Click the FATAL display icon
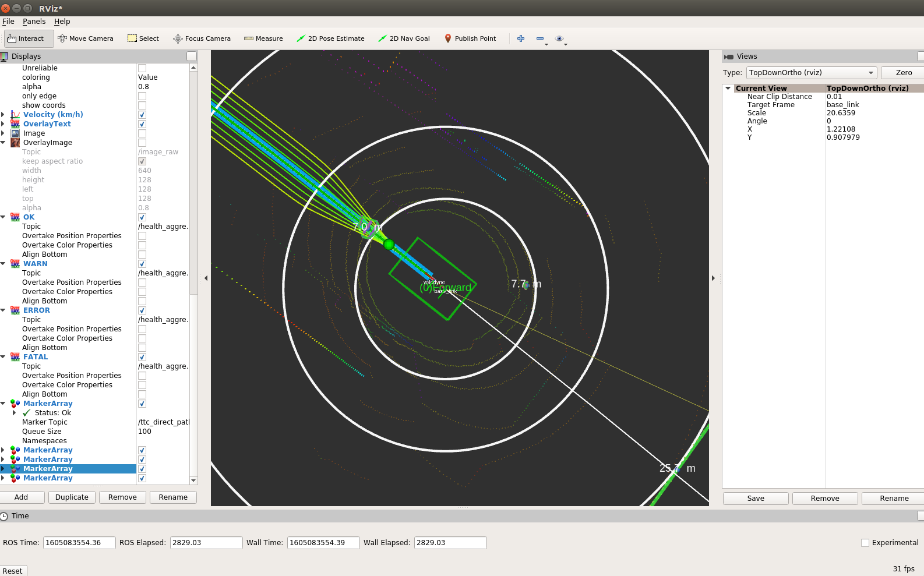The height and width of the screenshot is (576, 924). pos(15,357)
